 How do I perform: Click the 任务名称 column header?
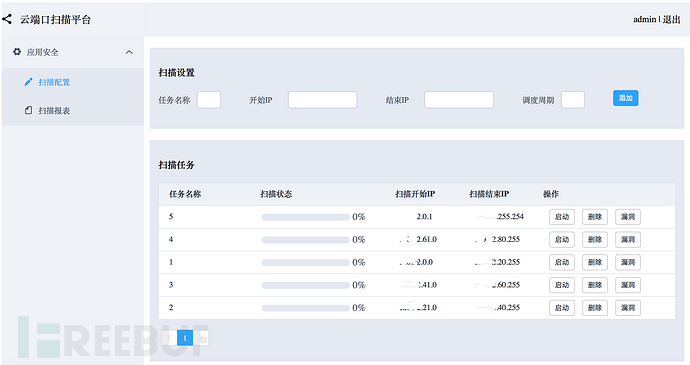pos(185,194)
